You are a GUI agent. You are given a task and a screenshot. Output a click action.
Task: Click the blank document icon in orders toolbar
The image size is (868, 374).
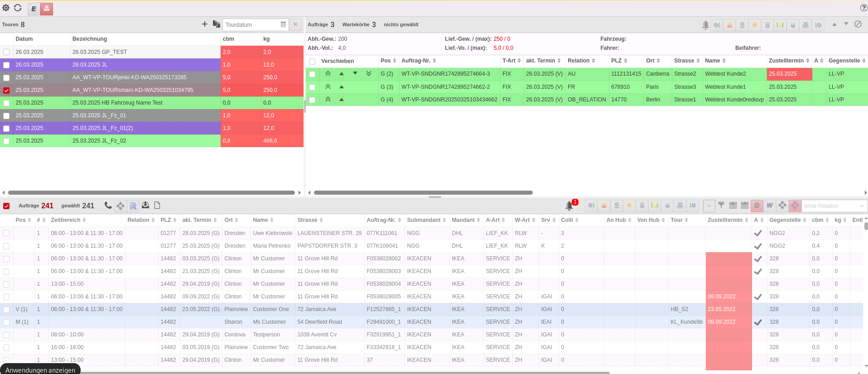[x=157, y=206]
